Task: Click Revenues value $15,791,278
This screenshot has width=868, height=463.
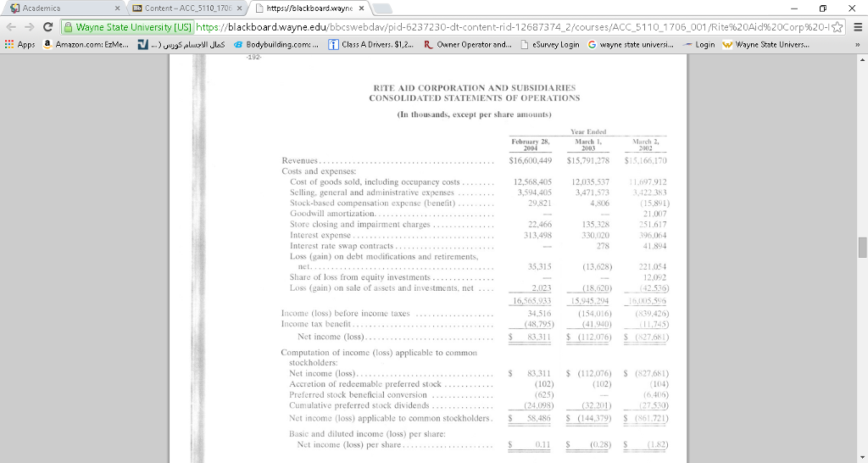Action: click(x=588, y=160)
